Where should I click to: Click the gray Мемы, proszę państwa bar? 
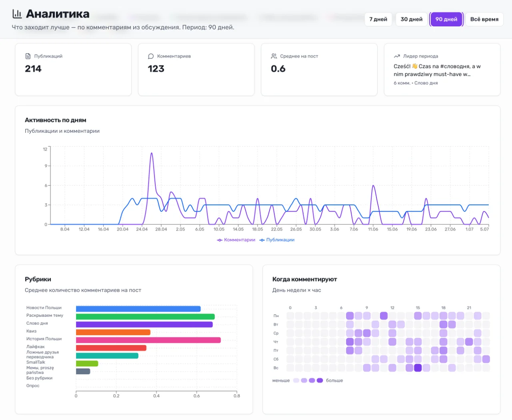(x=83, y=371)
